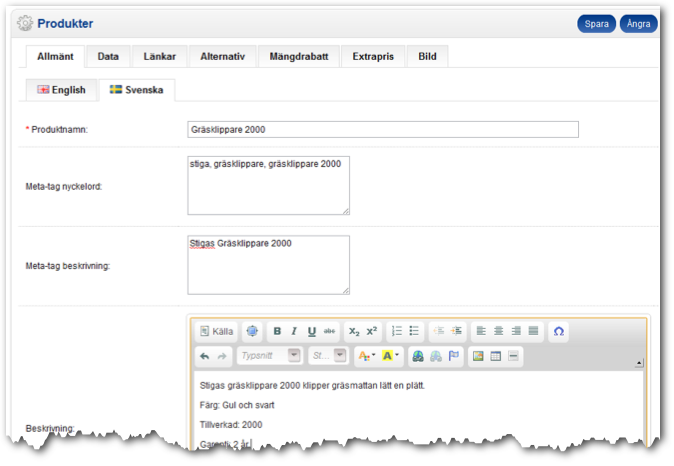Increase the text indent

pyautogui.click(x=456, y=331)
